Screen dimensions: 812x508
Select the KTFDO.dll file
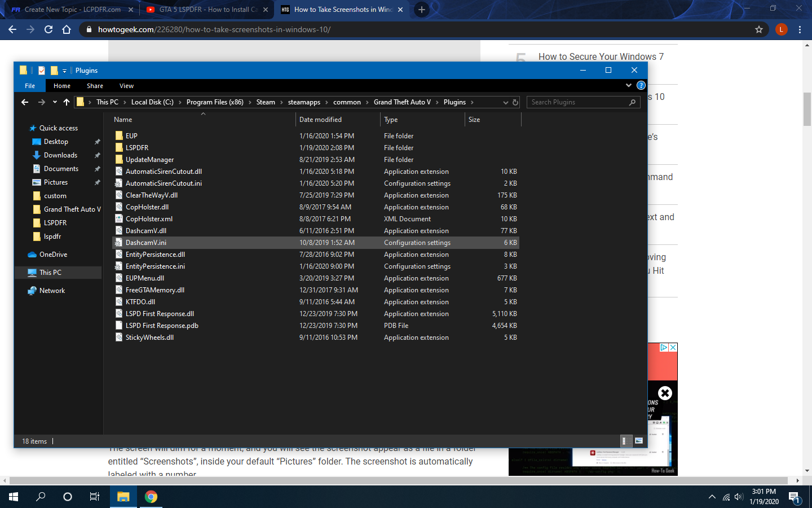click(x=315, y=302)
